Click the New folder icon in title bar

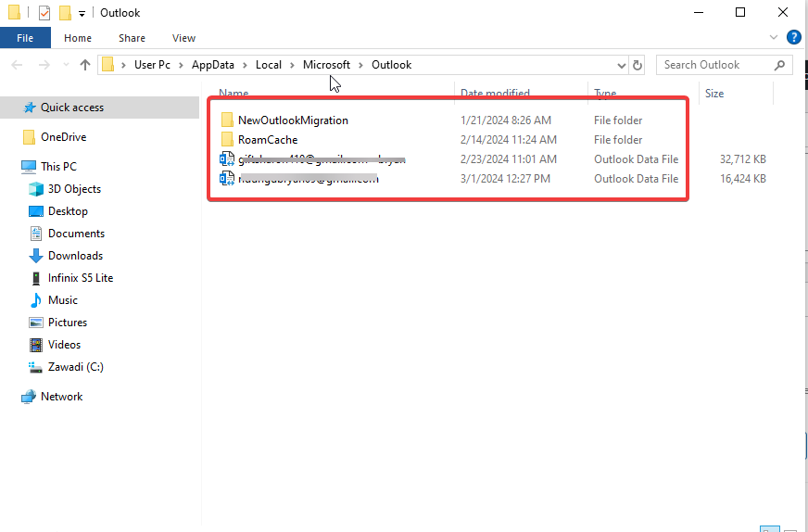[x=65, y=13]
